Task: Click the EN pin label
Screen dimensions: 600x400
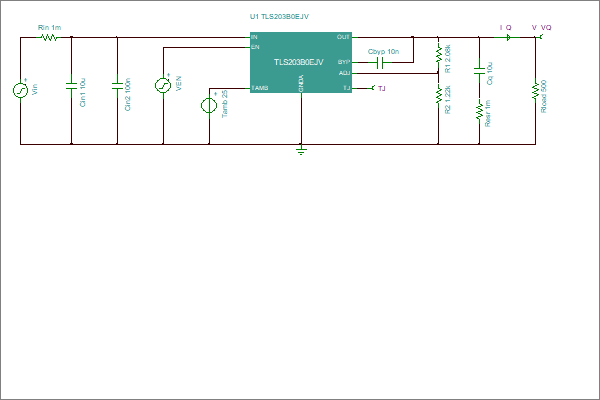Action: click(255, 47)
